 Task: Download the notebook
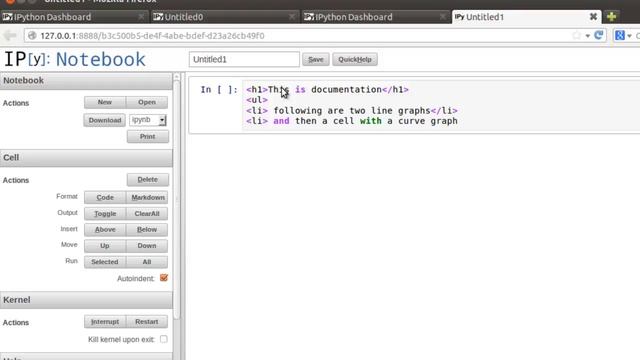[105, 120]
